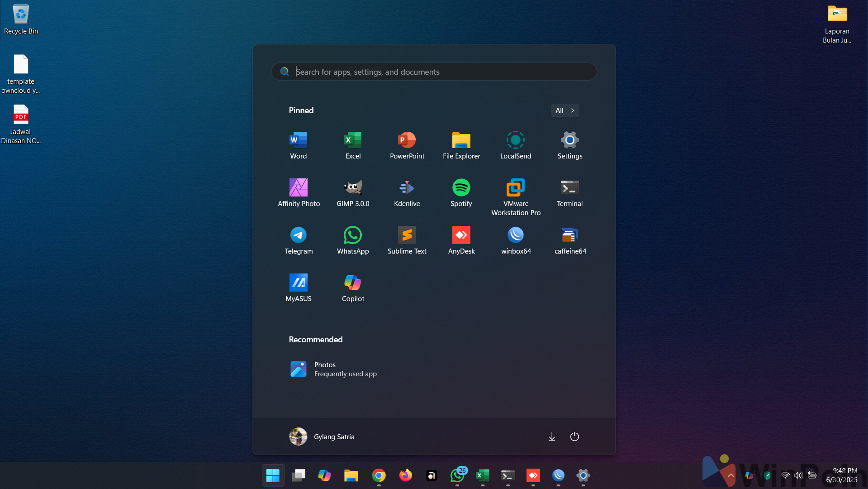Open Task View on taskbar
This screenshot has width=868, height=489.
click(299, 475)
